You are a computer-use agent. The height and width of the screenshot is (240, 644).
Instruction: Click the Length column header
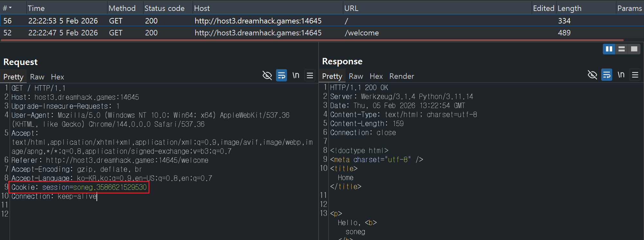click(569, 8)
